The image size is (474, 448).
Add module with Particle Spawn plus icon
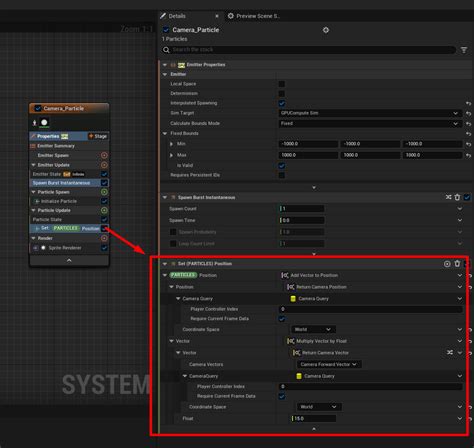pyautogui.click(x=104, y=192)
